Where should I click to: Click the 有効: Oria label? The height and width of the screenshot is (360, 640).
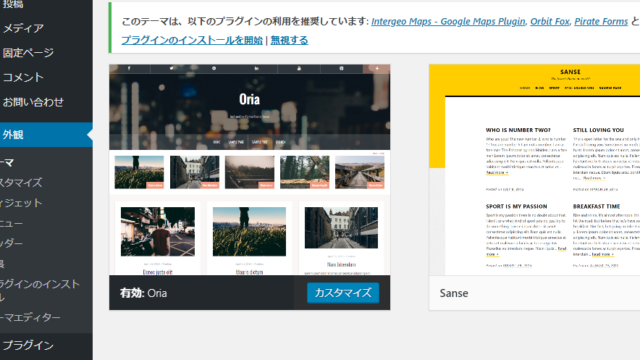pyautogui.click(x=143, y=293)
